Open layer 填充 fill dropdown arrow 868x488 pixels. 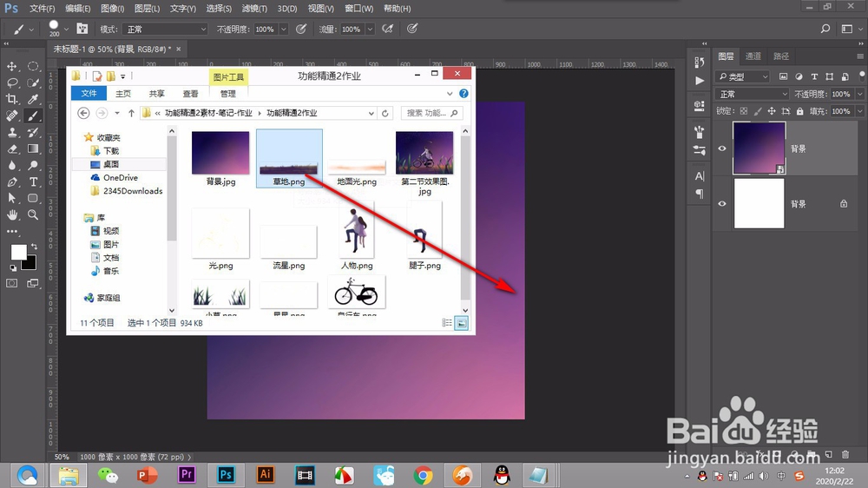(859, 111)
